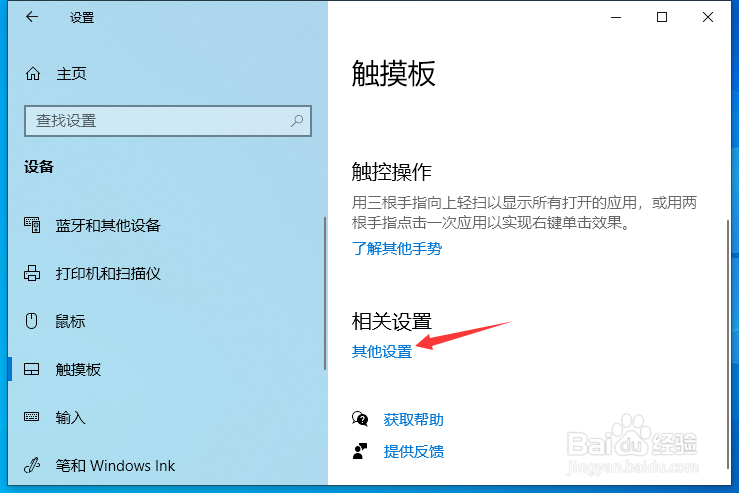Click the 提供反馈 link
739x493 pixels.
(413, 452)
